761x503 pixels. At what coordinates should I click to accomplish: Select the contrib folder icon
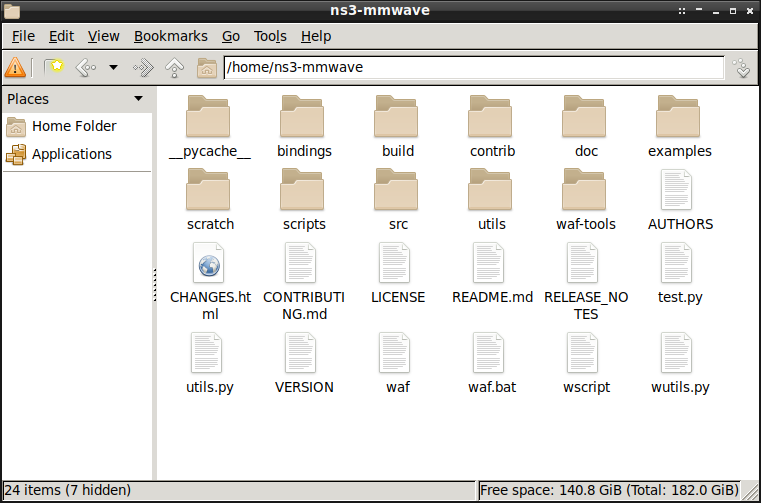[x=490, y=116]
